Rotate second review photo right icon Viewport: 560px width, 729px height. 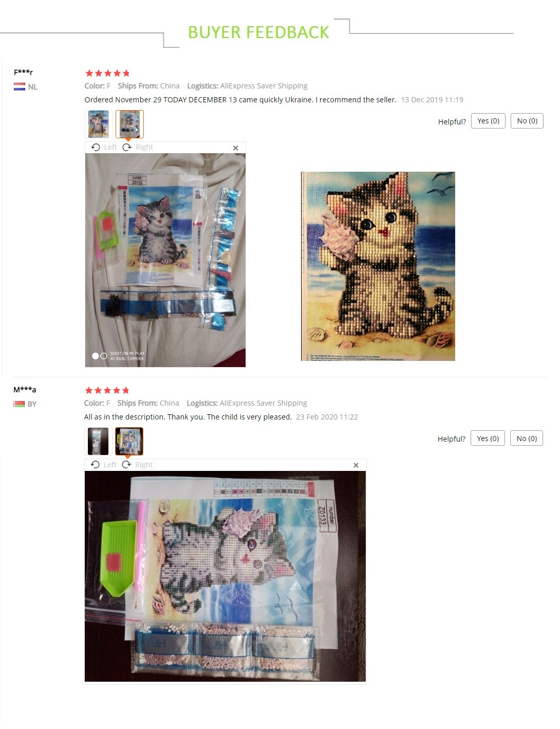point(126,465)
